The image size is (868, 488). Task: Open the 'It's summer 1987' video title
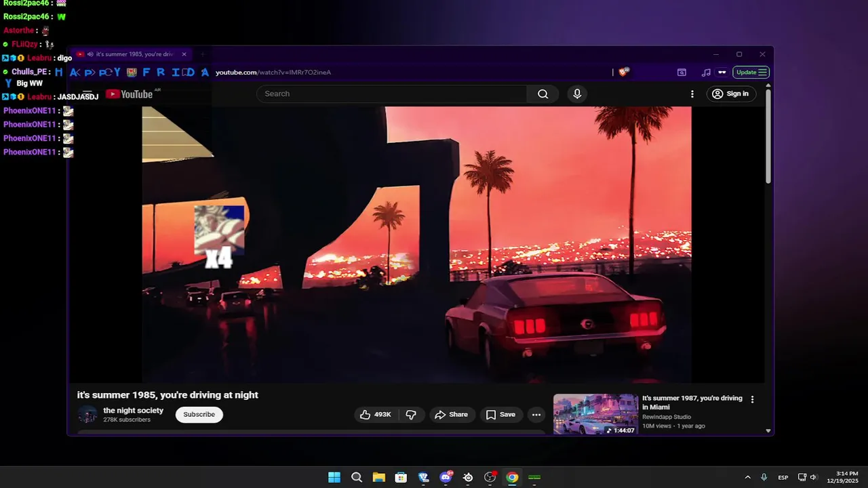(692, 403)
